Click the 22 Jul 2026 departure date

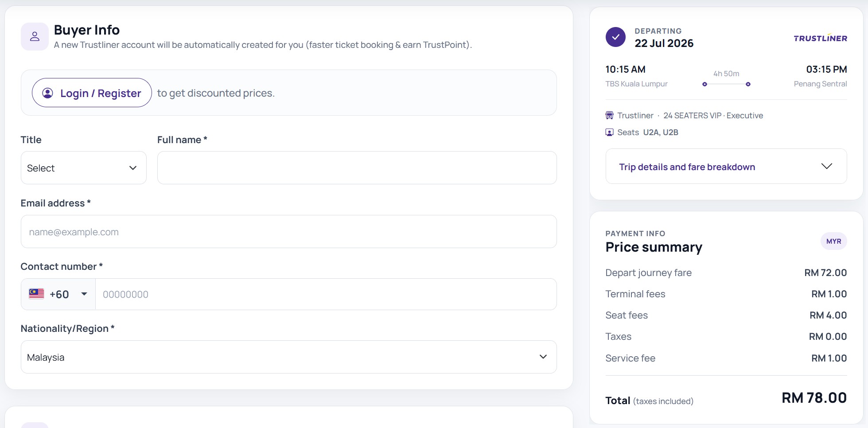[x=664, y=43]
